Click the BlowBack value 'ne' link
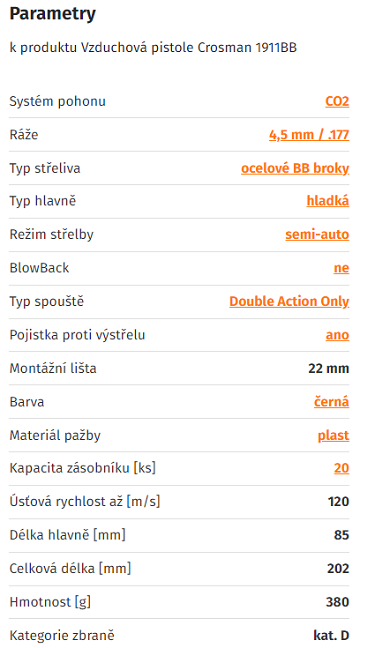Screen dimensions: 390x648 click(341, 268)
